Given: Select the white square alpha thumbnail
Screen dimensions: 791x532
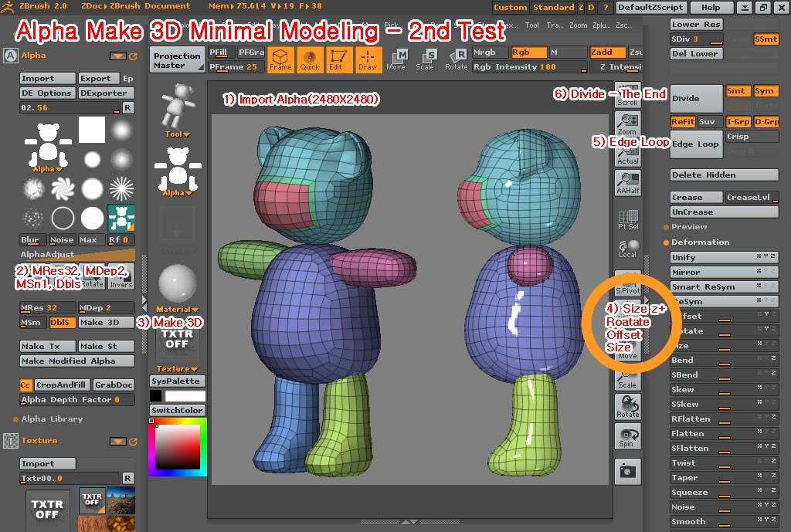Looking at the screenshot, I should 92,130.
